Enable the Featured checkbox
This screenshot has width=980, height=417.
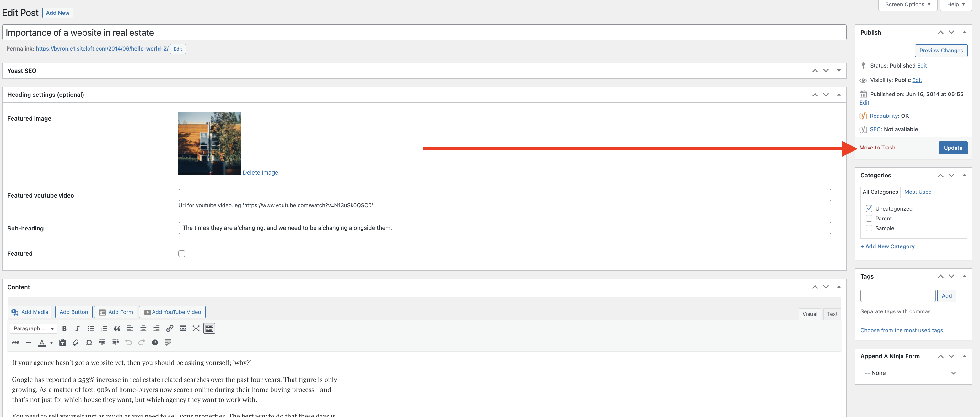[182, 254]
